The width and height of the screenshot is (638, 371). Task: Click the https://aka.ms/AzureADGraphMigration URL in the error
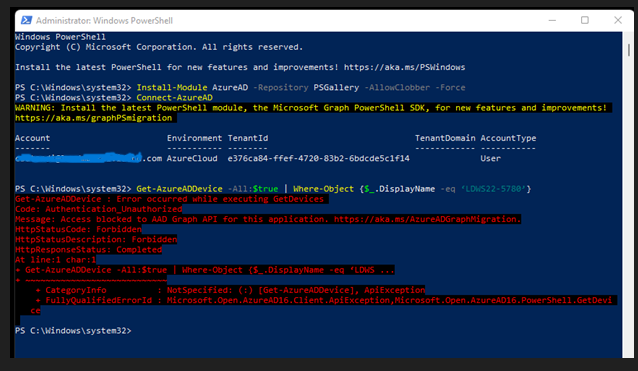pos(427,219)
